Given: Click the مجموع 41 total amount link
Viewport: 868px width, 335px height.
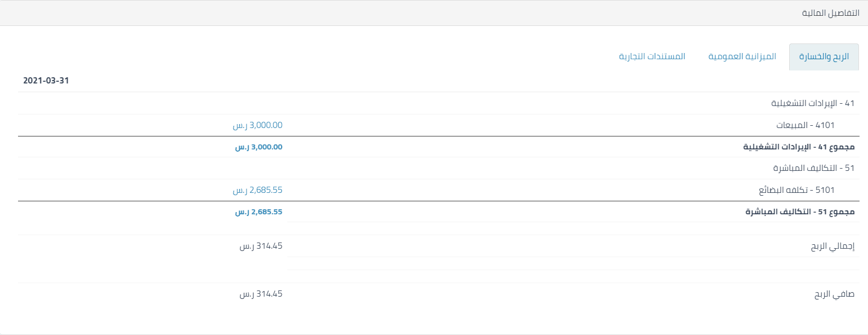Looking at the screenshot, I should tap(259, 147).
